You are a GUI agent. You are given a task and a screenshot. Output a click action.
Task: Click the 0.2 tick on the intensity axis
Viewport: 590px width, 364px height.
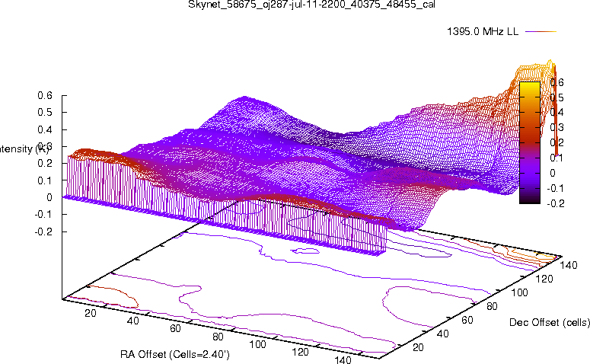(45, 164)
